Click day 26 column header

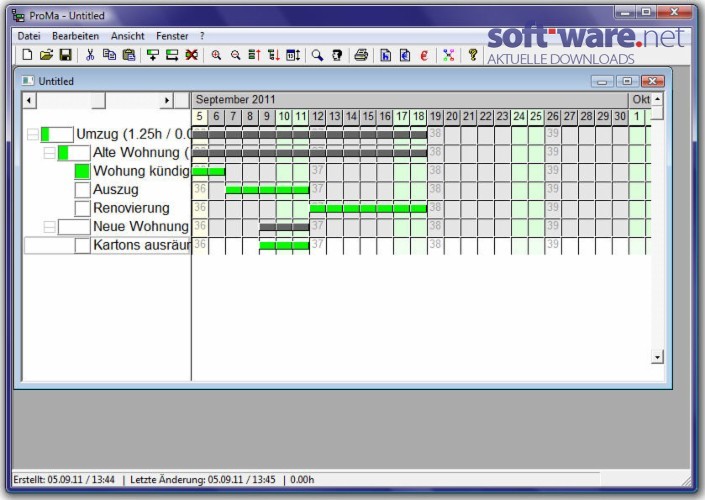point(553,116)
